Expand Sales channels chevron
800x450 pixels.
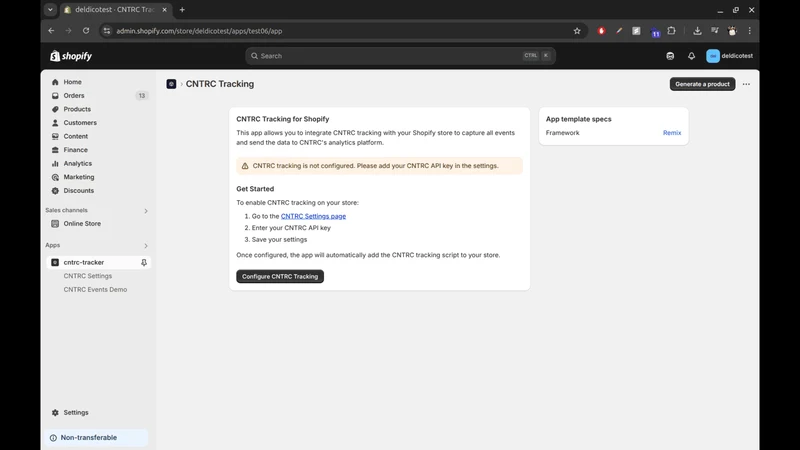pos(146,211)
